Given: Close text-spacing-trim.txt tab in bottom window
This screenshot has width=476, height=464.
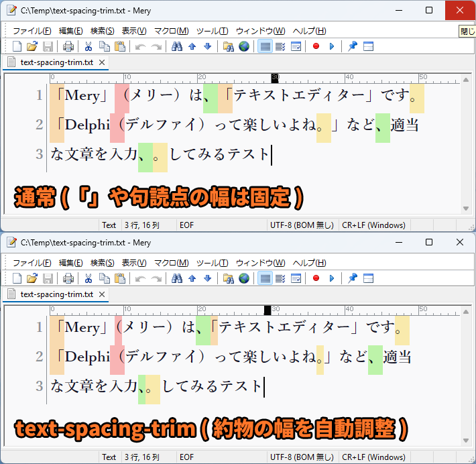Looking at the screenshot, I should point(102,294).
